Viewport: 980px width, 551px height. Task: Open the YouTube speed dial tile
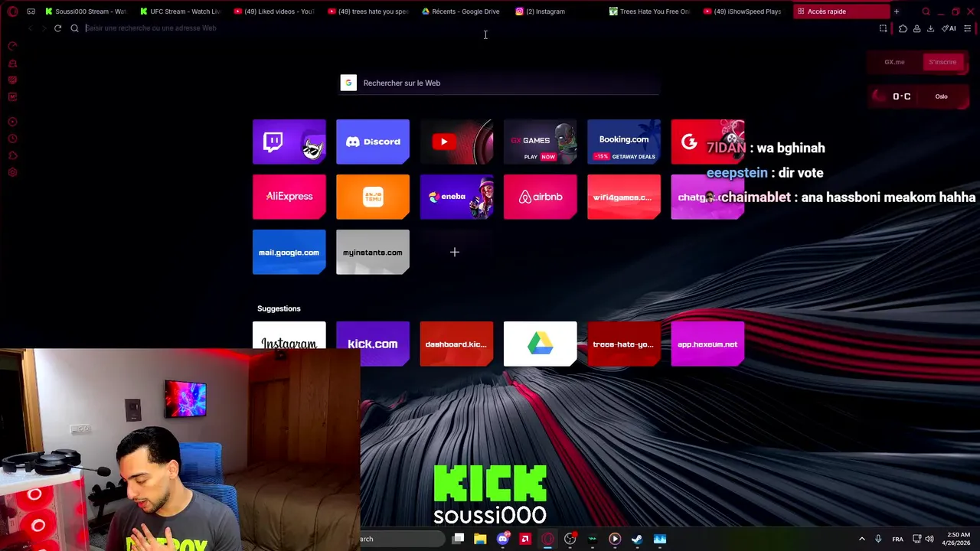[456, 142]
